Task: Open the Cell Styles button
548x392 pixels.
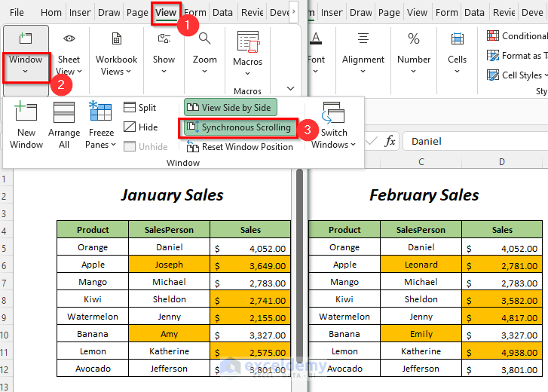Action: 516,75
